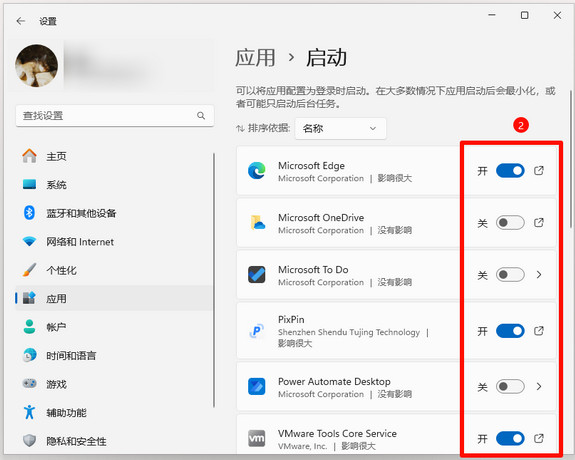Image resolution: width=575 pixels, height=460 pixels.
Task: Click the personalization paintbrush icon
Action: [x=29, y=270]
